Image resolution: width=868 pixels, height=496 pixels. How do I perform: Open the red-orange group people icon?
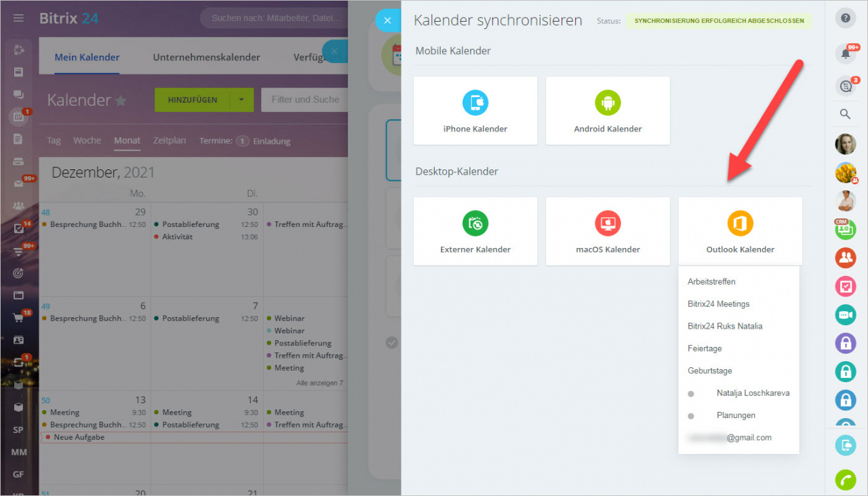click(845, 257)
